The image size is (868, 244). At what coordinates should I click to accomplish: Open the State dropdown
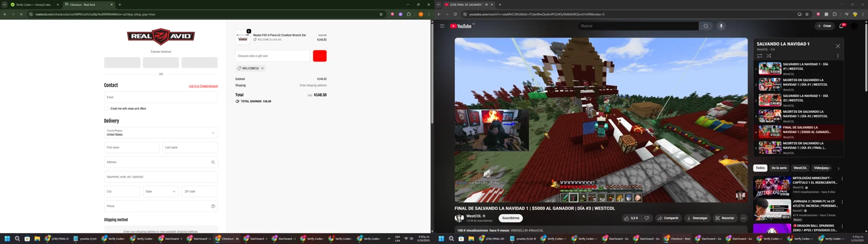161,191
